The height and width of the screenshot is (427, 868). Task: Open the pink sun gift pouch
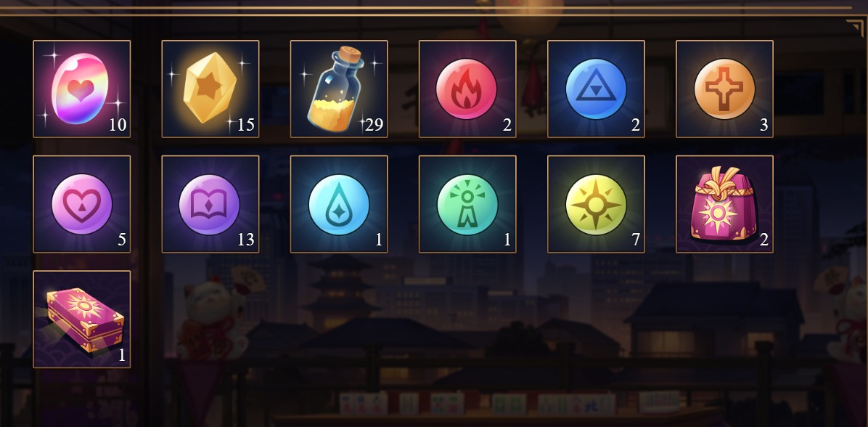pyautogui.click(x=724, y=204)
